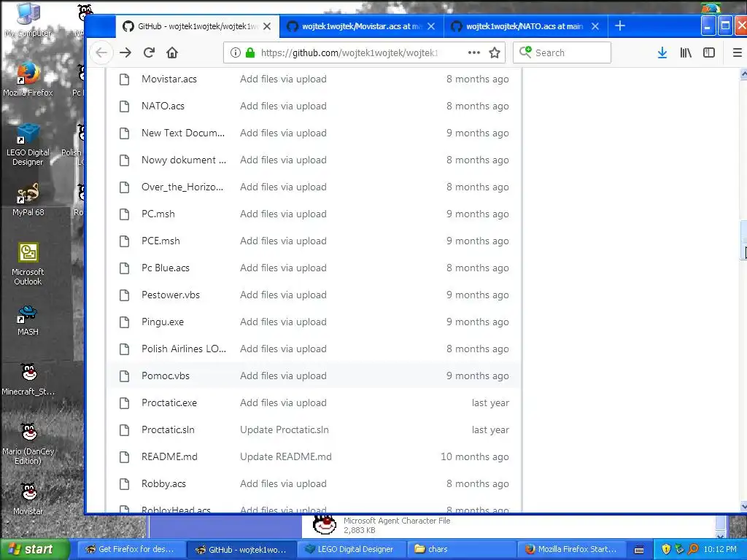This screenshot has height=560, width=747.
Task: Go back using the Firefox back arrow
Action: [x=101, y=52]
